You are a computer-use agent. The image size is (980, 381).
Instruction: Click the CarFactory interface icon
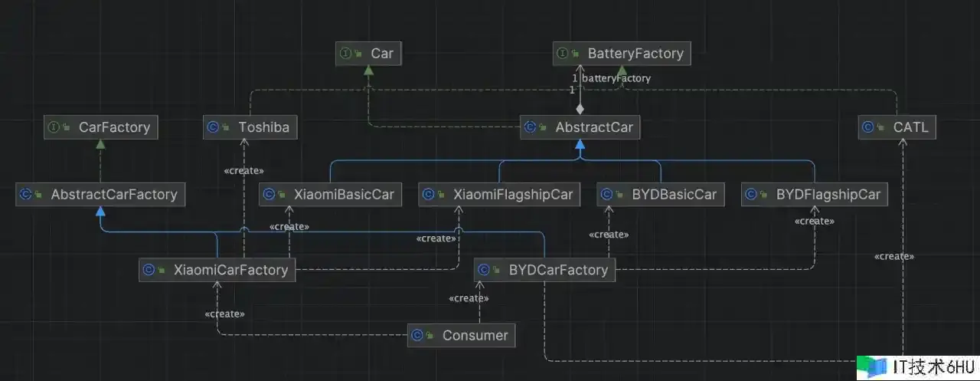54,127
